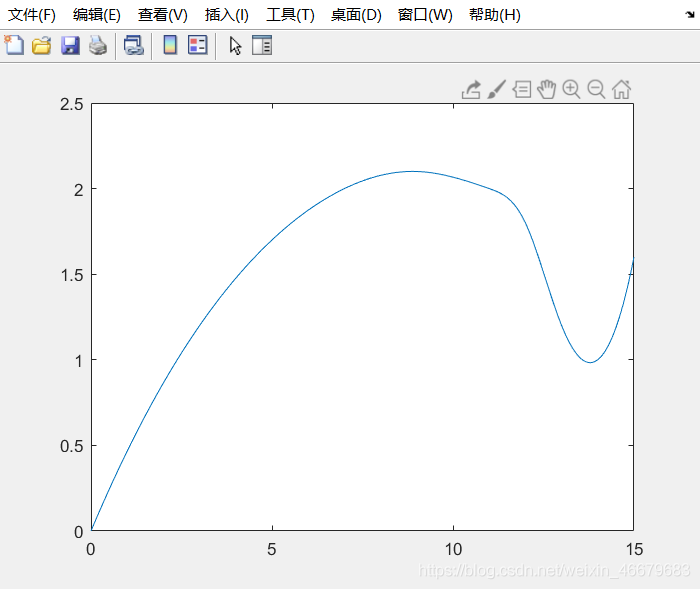
Task: Open the 窗口(W) menu
Action: pos(425,15)
